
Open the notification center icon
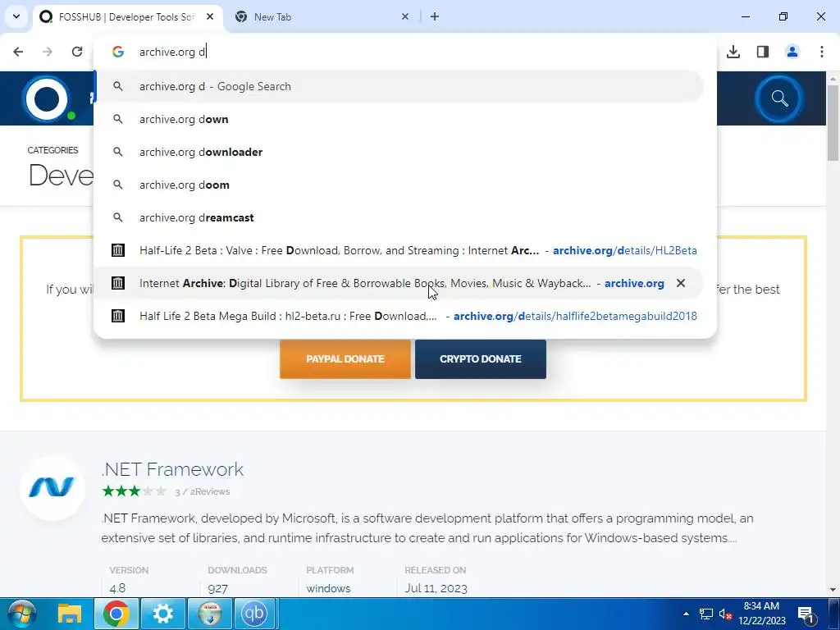click(x=807, y=614)
